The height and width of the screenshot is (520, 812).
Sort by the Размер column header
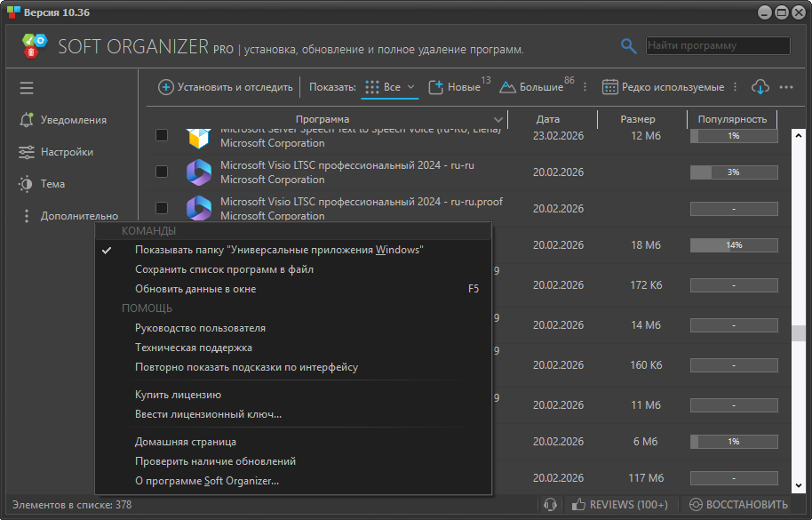pyautogui.click(x=638, y=120)
